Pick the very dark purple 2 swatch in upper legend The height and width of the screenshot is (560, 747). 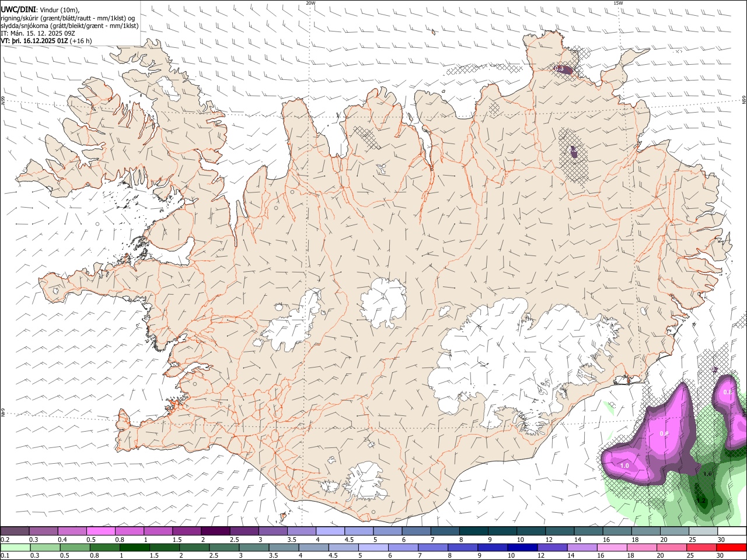(215, 531)
